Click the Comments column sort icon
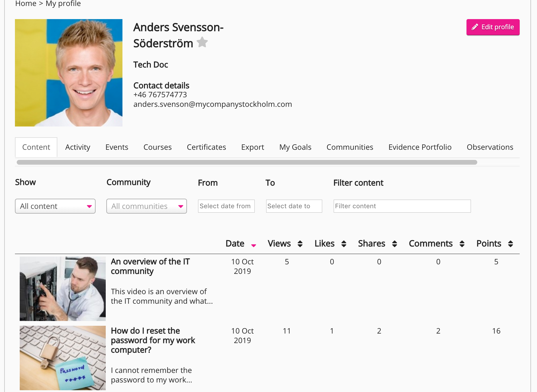 (x=462, y=244)
